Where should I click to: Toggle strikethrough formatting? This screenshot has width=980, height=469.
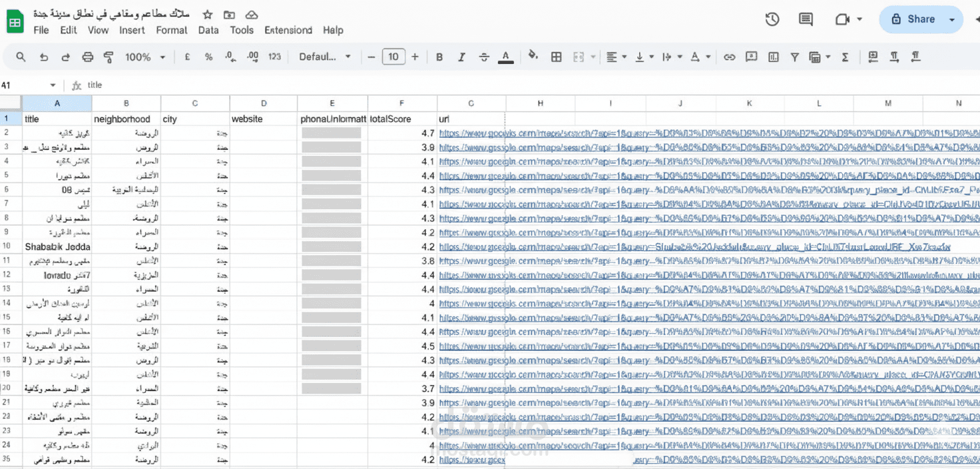pos(484,57)
